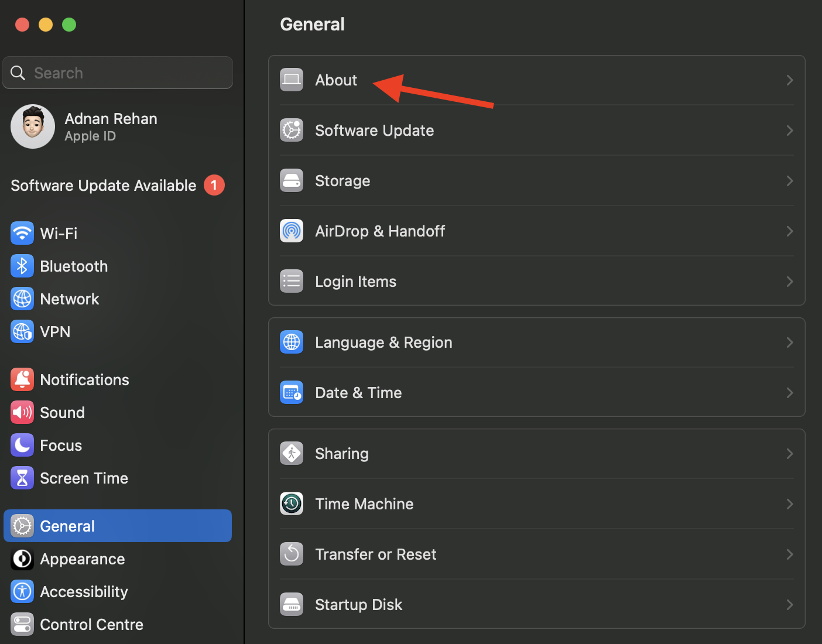Click the Sharing label text
The image size is (822, 644).
point(342,454)
